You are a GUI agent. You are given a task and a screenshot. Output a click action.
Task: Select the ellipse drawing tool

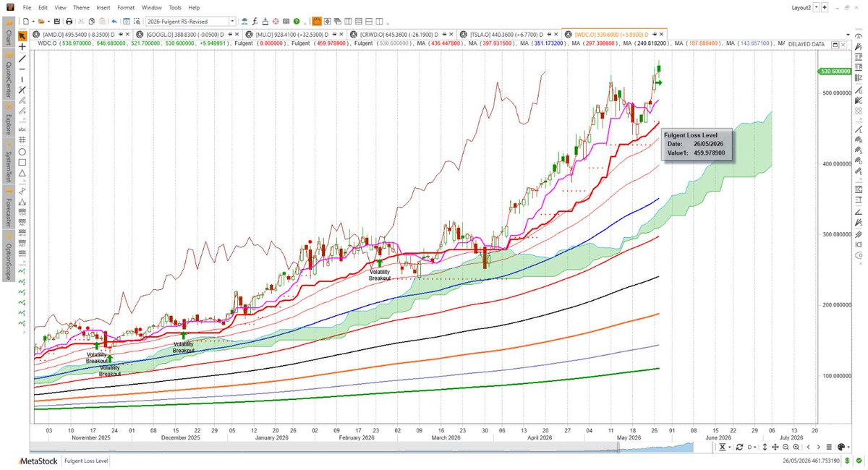22,151
